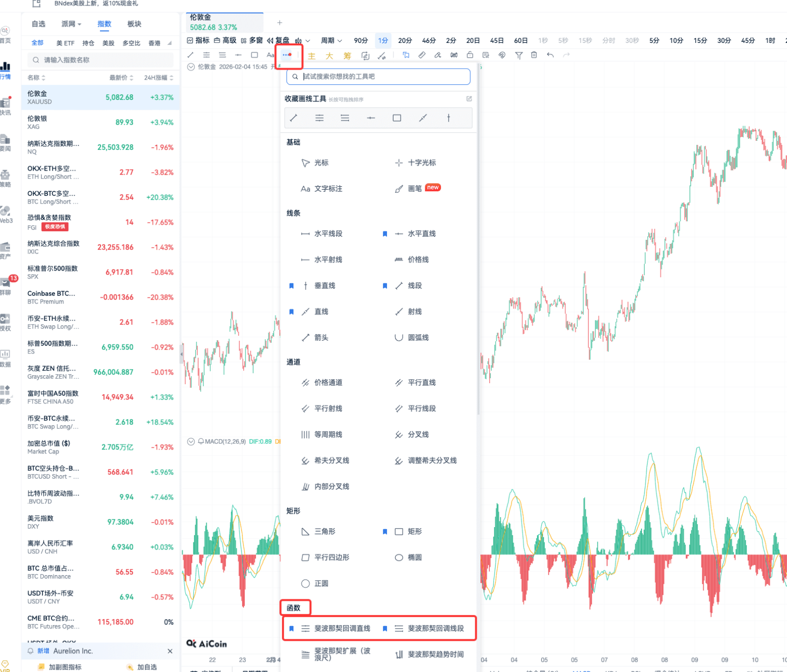Select the 十字光标 crosshair tool
This screenshot has height=672, width=787.
coord(421,163)
